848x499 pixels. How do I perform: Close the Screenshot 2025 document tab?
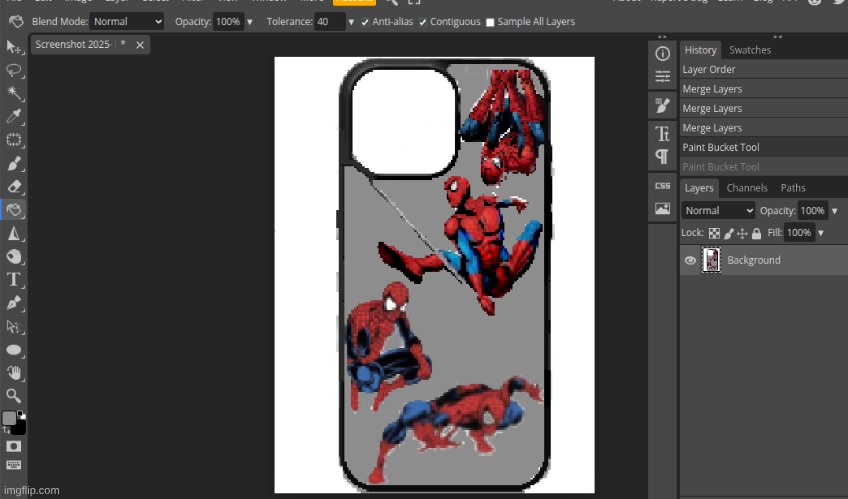[140, 45]
